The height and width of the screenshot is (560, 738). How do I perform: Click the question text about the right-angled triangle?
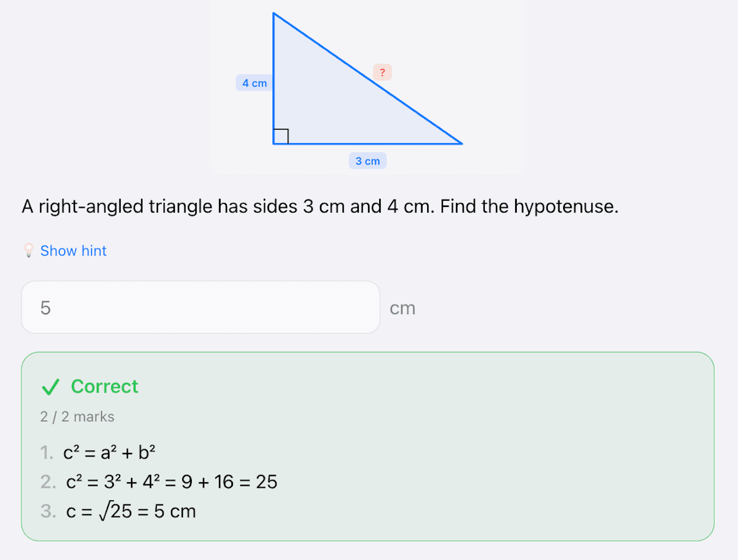click(319, 206)
